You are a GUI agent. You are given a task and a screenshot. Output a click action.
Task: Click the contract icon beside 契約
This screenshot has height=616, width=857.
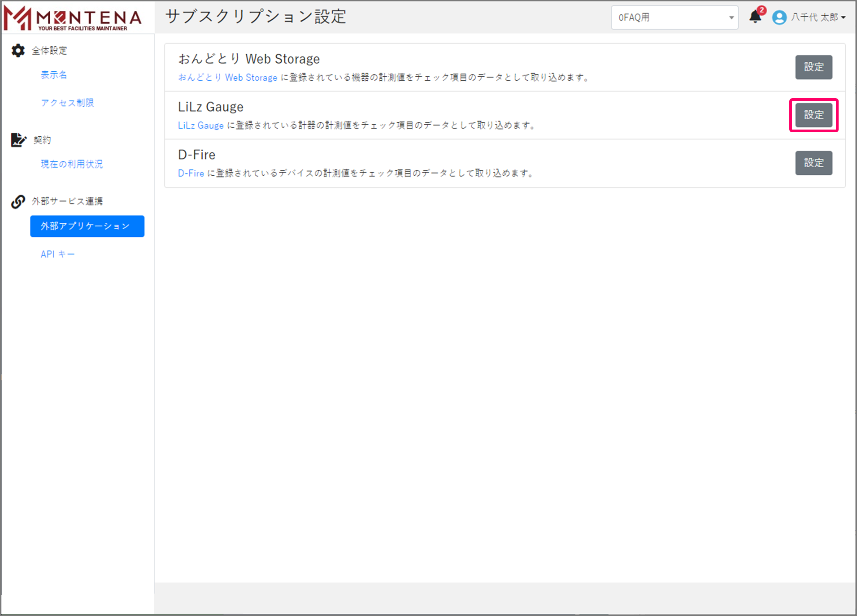(x=18, y=140)
